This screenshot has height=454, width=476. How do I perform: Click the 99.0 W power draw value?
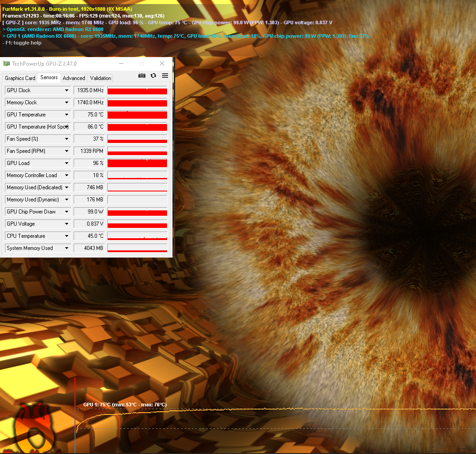click(x=89, y=212)
